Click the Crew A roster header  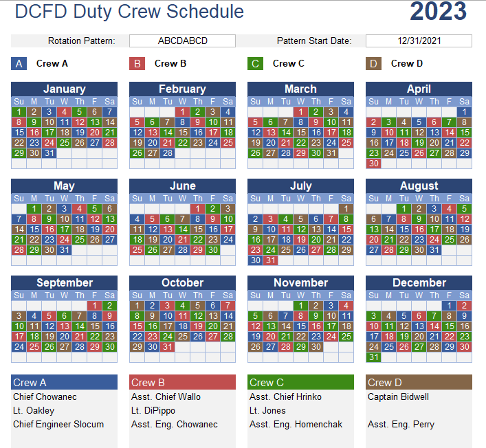point(64,382)
